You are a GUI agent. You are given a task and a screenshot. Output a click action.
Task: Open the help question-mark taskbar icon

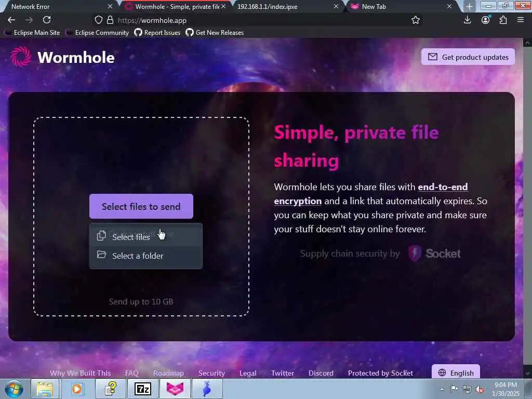(111, 389)
